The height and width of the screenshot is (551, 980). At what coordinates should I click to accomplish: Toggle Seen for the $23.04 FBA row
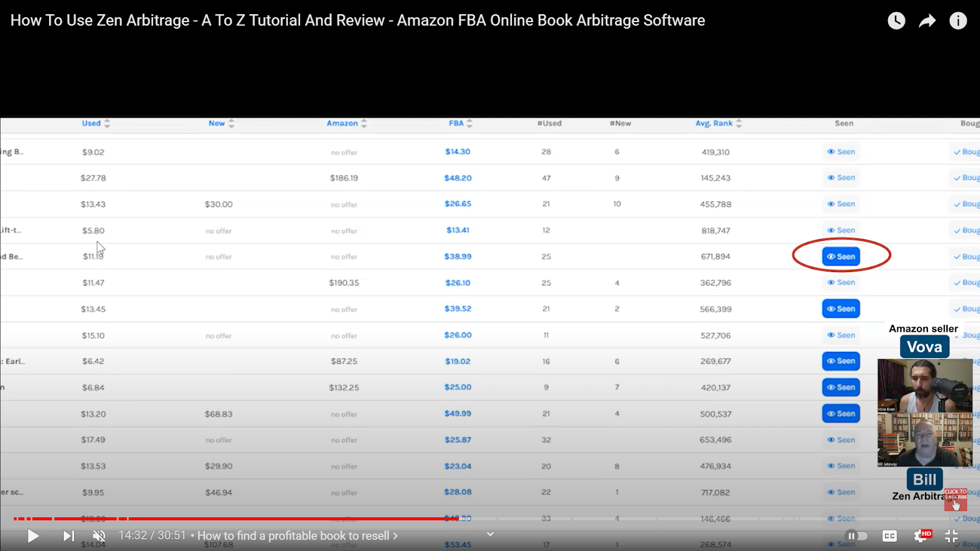pos(841,466)
